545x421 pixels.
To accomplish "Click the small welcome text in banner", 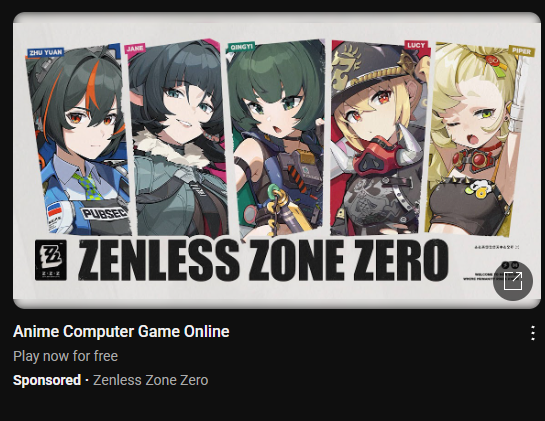I will click(487, 276).
